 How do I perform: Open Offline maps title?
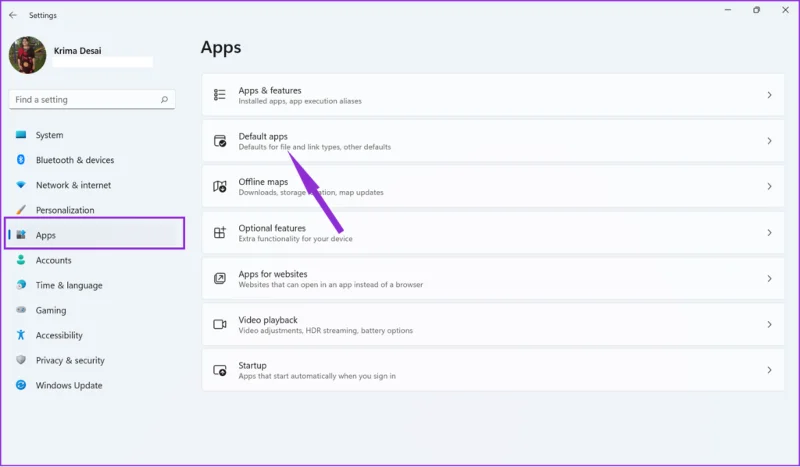pyautogui.click(x=263, y=182)
